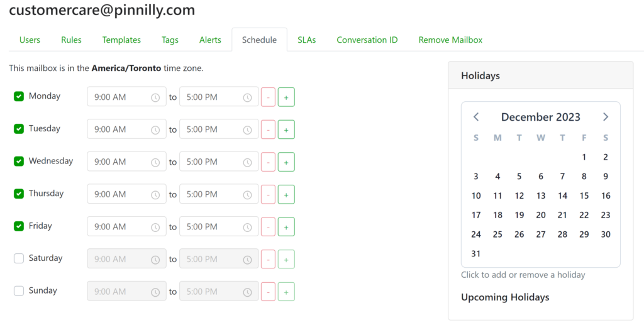Image resolution: width=644 pixels, height=330 pixels.
Task: Switch to the Templates tab
Action: point(121,40)
